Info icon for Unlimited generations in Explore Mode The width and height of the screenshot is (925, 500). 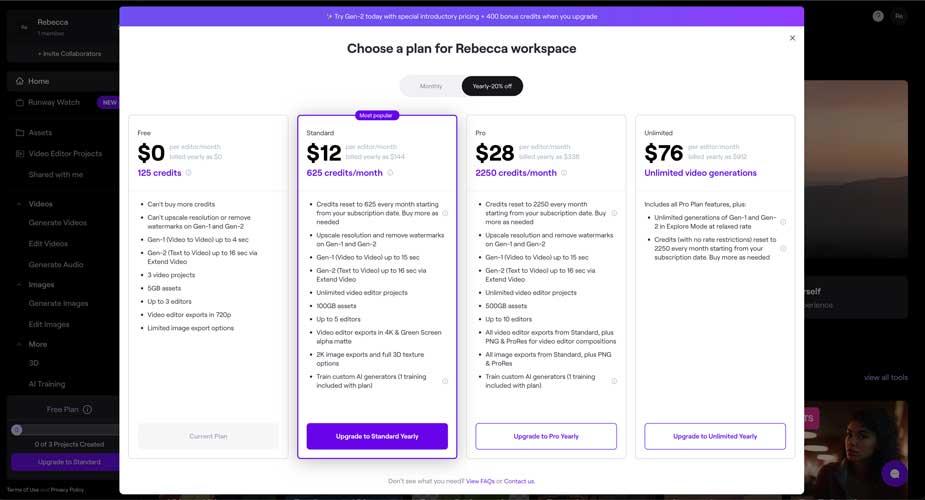point(783,222)
